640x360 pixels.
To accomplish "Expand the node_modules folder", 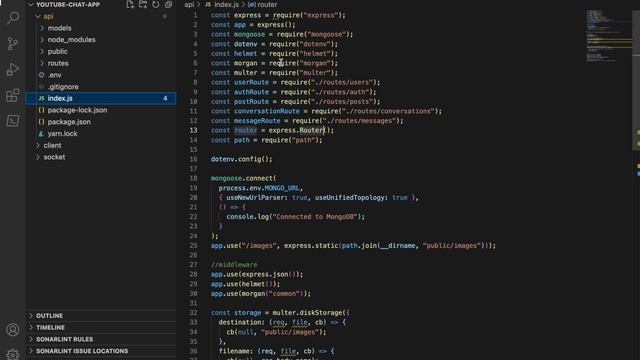I will 42,40.
